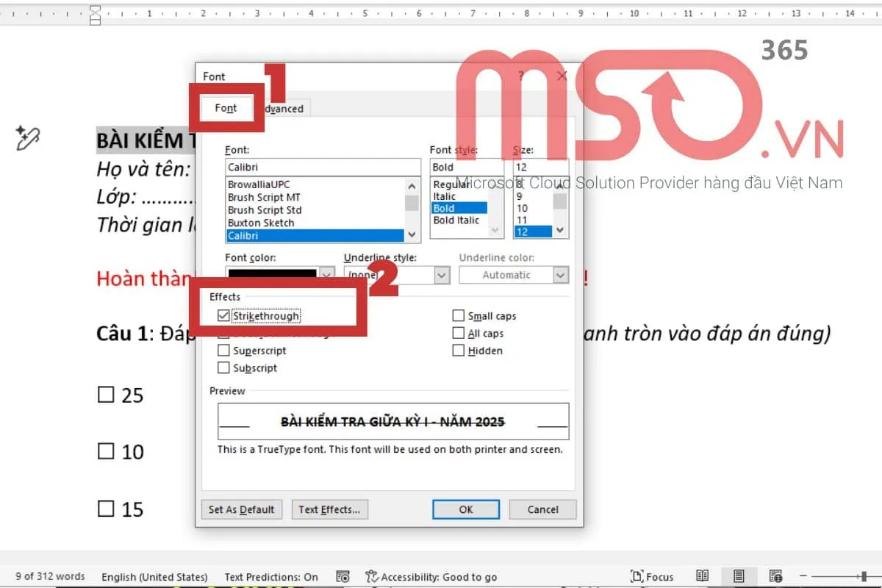
Task: Select the Print Layout view icon
Action: tap(739, 576)
